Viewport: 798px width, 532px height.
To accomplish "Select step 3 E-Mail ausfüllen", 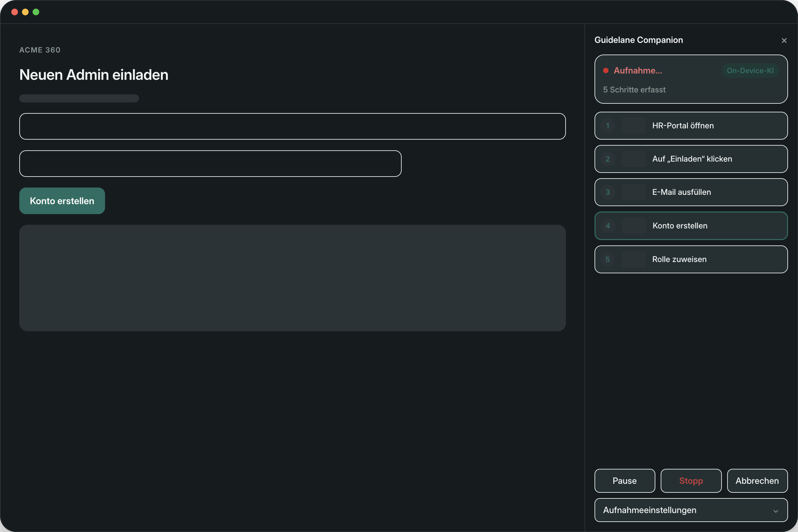I will tap(691, 192).
